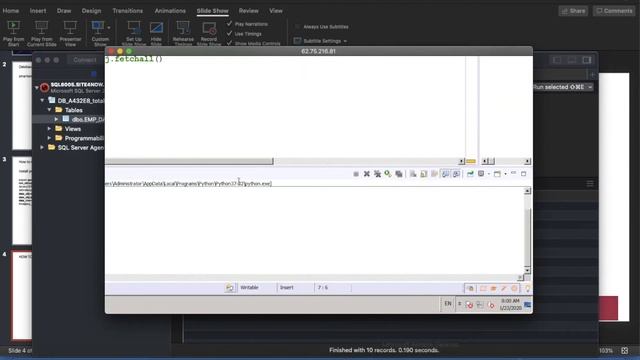Click the Hide Slide icon
This screenshot has height=360, width=640.
[x=156, y=28]
